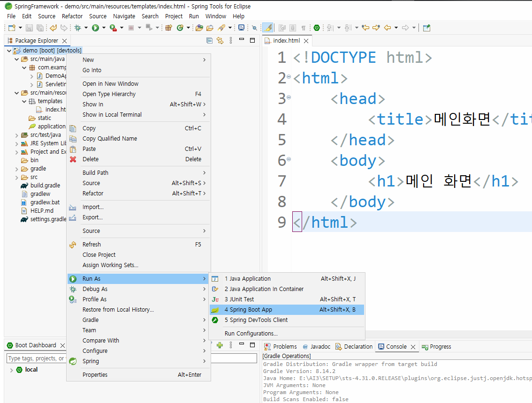Click the green Spring Boot power icon
The image size is (532, 403).
tap(317, 28)
